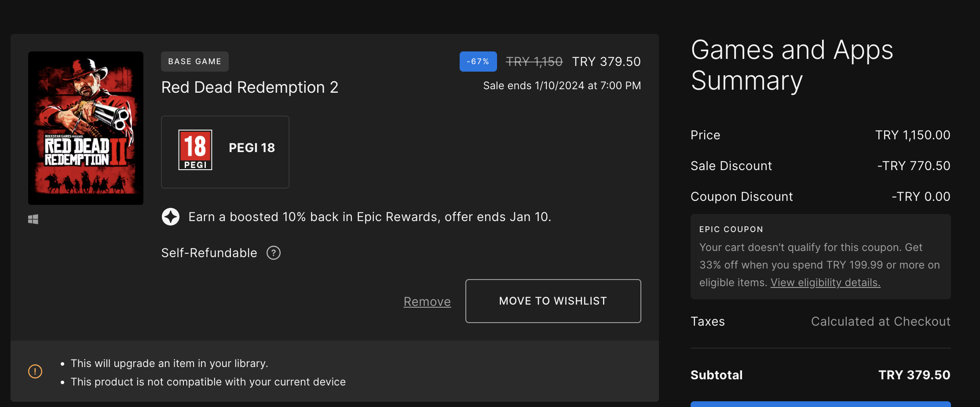Click the blue -67% discount badge

coord(478,62)
